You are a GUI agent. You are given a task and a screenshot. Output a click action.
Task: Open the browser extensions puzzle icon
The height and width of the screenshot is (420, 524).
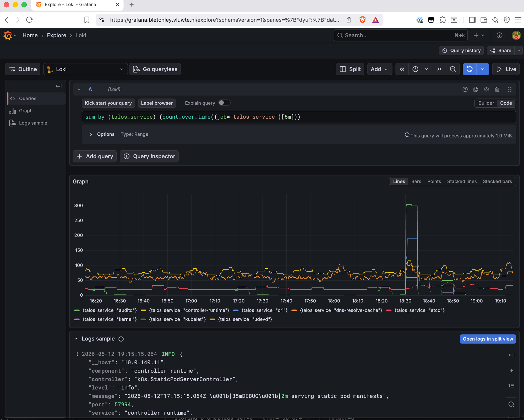[x=443, y=20]
